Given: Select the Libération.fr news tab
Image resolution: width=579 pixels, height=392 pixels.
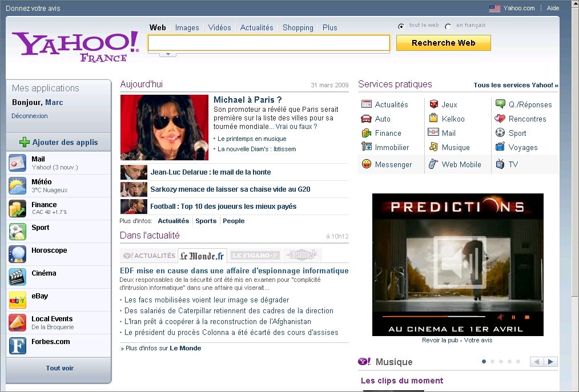Looking at the screenshot, I should 301,254.
